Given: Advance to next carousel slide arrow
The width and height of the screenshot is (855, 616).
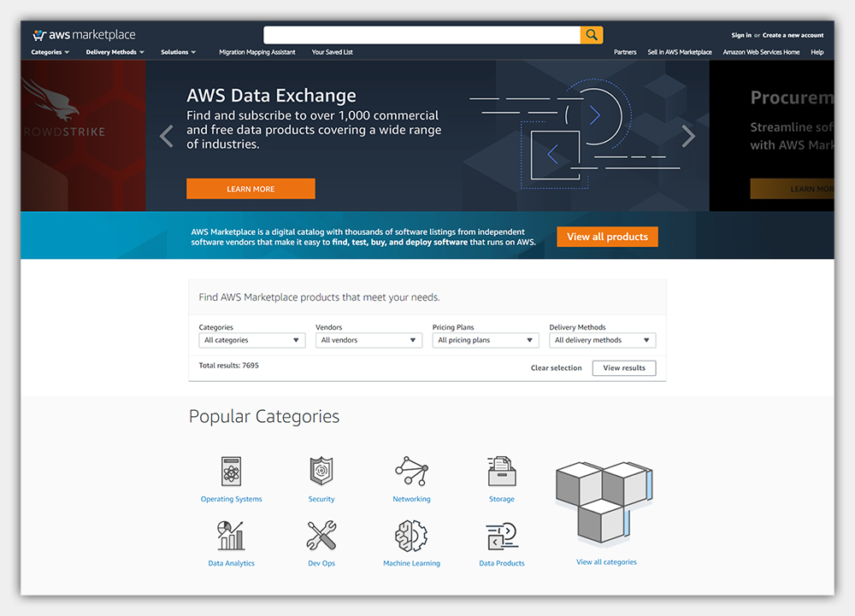Looking at the screenshot, I should click(x=688, y=136).
